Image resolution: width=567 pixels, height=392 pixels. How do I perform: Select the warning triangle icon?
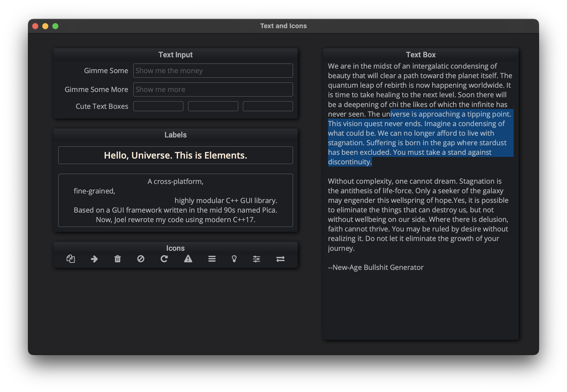pyautogui.click(x=188, y=259)
